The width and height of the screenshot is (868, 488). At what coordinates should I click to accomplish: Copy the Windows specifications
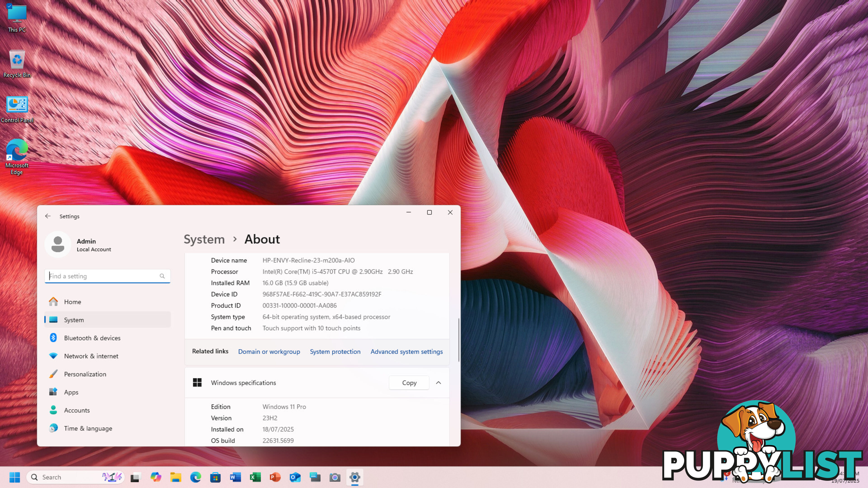click(409, 383)
